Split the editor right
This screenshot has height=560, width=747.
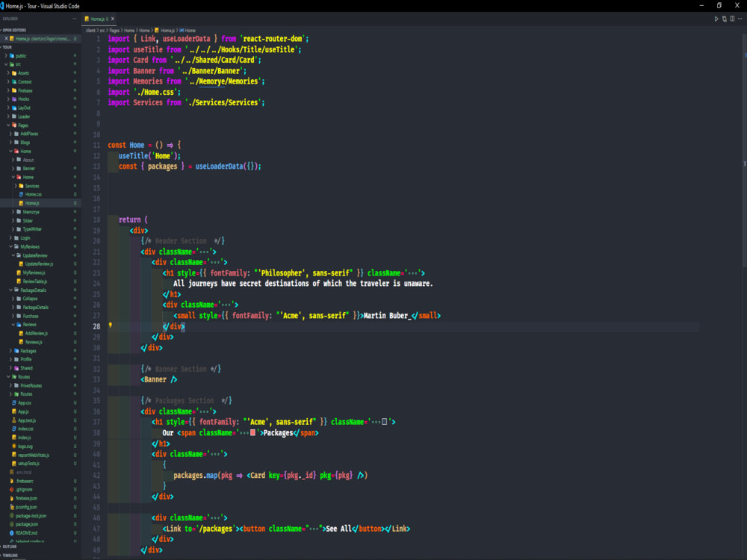pyautogui.click(x=732, y=19)
